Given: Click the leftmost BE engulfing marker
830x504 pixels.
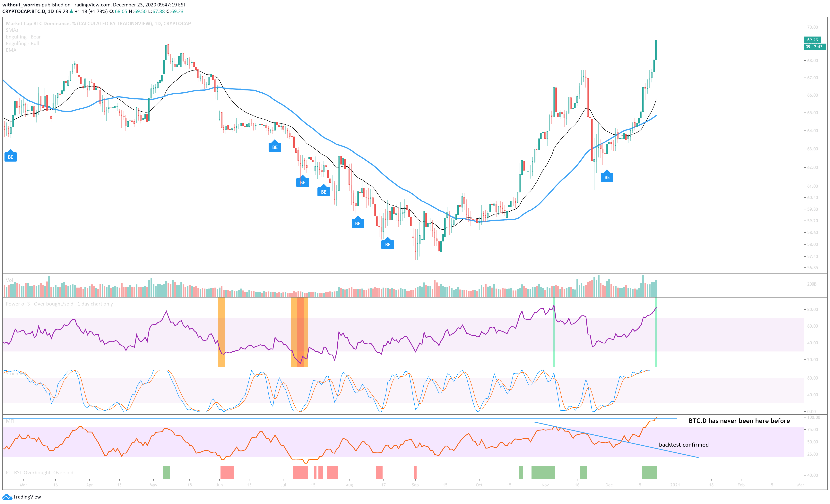Looking at the screenshot, I should (x=10, y=157).
